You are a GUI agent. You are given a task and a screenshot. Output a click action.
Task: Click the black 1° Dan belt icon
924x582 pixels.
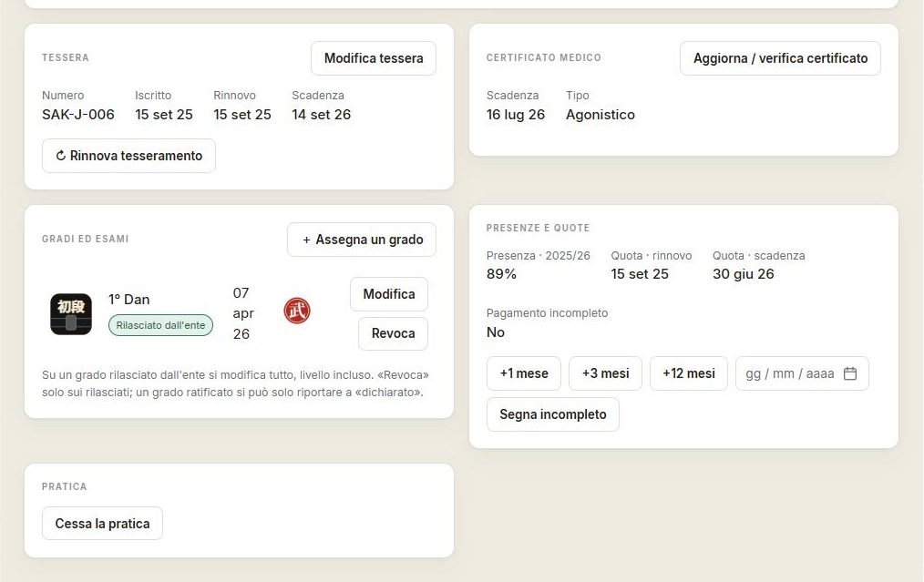[71, 314]
